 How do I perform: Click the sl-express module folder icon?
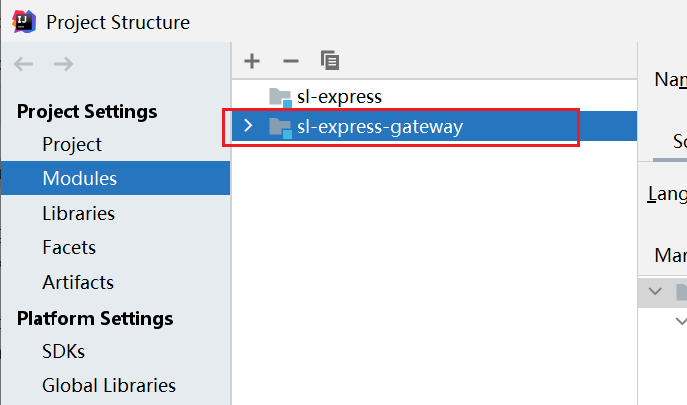tap(280, 97)
